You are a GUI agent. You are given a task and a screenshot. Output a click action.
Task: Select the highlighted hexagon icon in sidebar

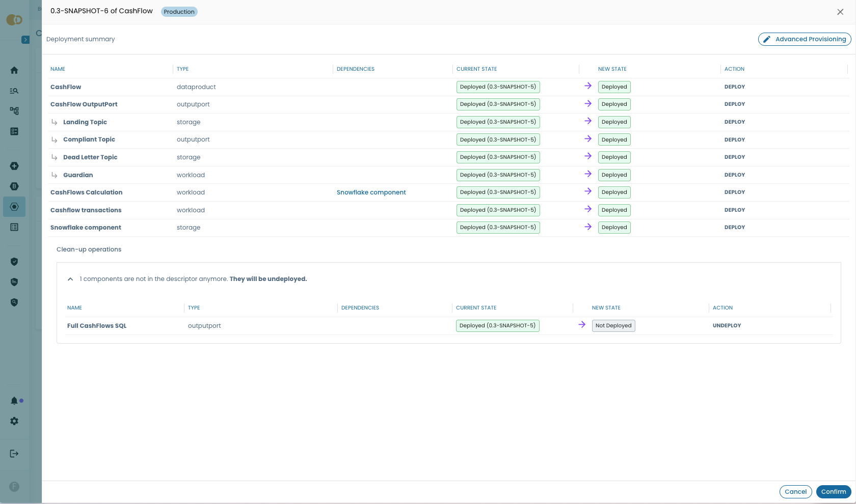(14, 207)
